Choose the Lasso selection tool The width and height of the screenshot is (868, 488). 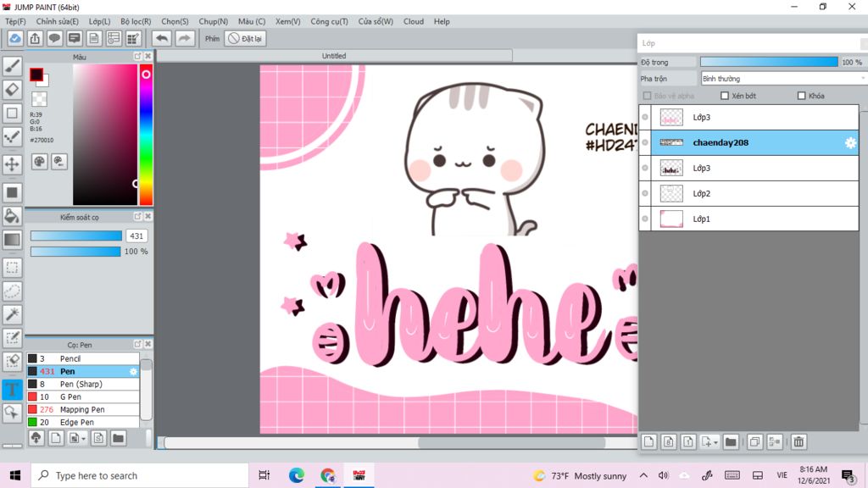(12, 291)
